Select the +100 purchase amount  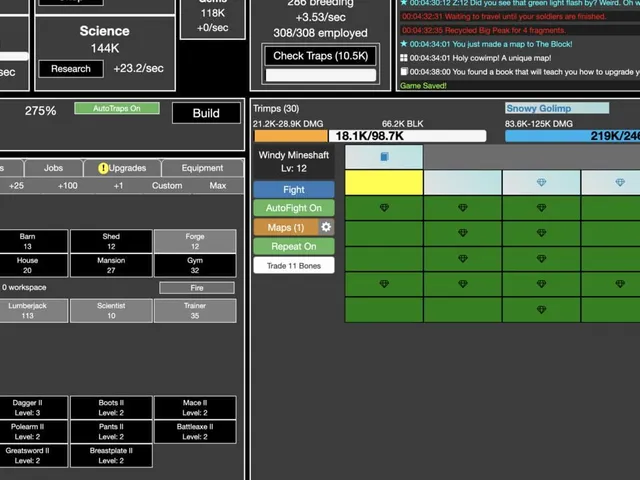click(67, 186)
